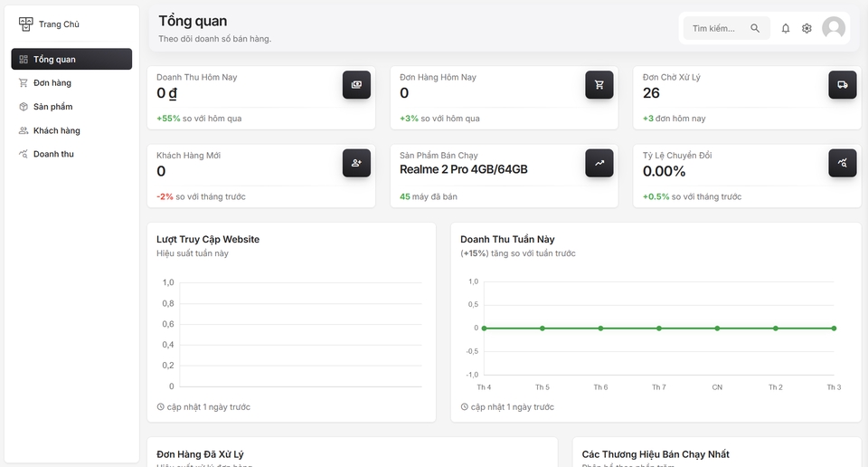This screenshot has height=467, width=868.
Task: Focus the Tìm kiếm search field
Action: click(x=714, y=29)
